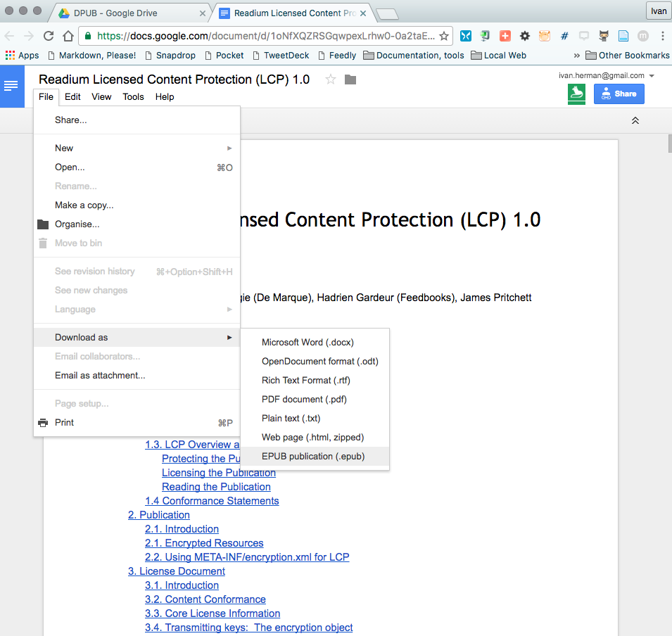Download as Microsoft Word (.docx)
The image size is (672, 636).
[x=315, y=343]
